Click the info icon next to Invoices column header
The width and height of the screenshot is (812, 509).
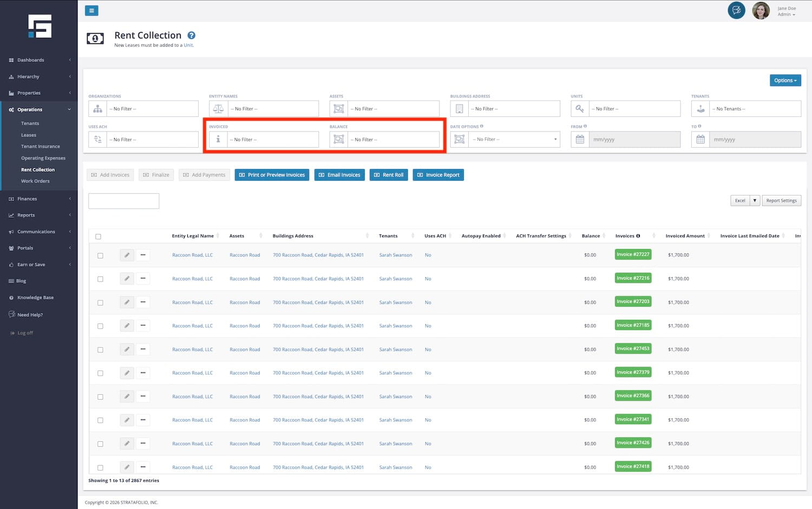point(638,236)
